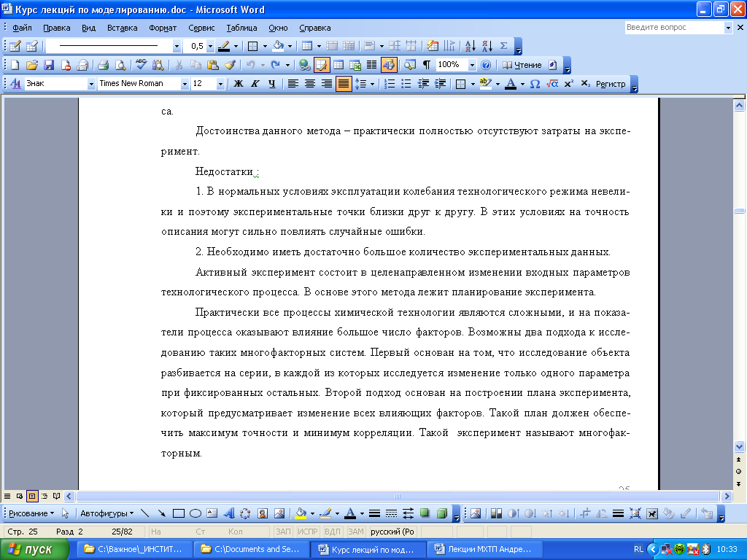Expand line spacing dropdown arrow
The height and width of the screenshot is (560, 747).
(372, 85)
